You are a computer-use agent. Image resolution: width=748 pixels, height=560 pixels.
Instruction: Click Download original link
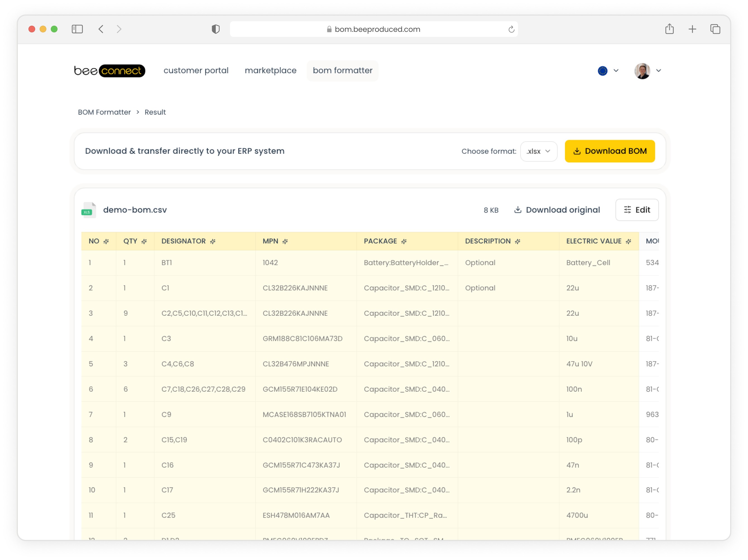tap(557, 210)
